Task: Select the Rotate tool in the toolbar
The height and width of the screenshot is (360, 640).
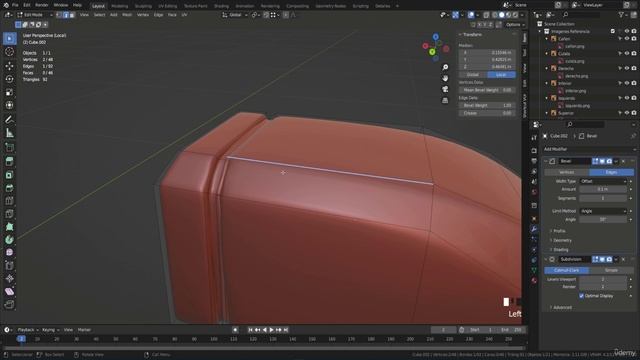Action: (9, 79)
